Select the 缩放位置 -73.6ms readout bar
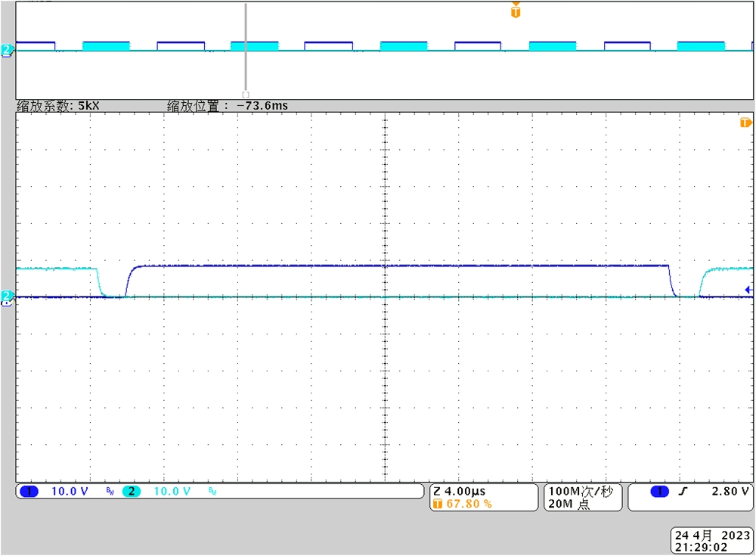 pos(226,106)
